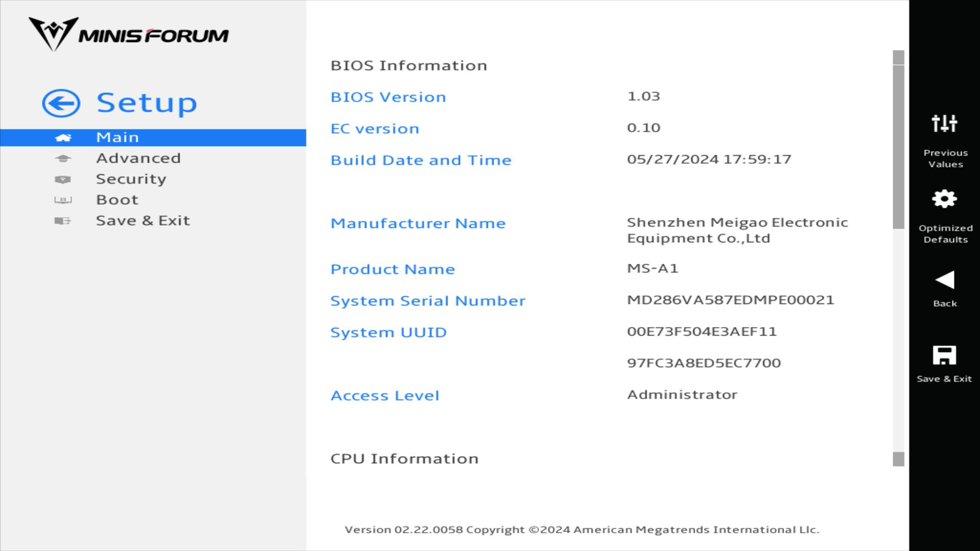The width and height of the screenshot is (980, 551).
Task: Click the Optimized Defaults gear icon
Action: (944, 199)
